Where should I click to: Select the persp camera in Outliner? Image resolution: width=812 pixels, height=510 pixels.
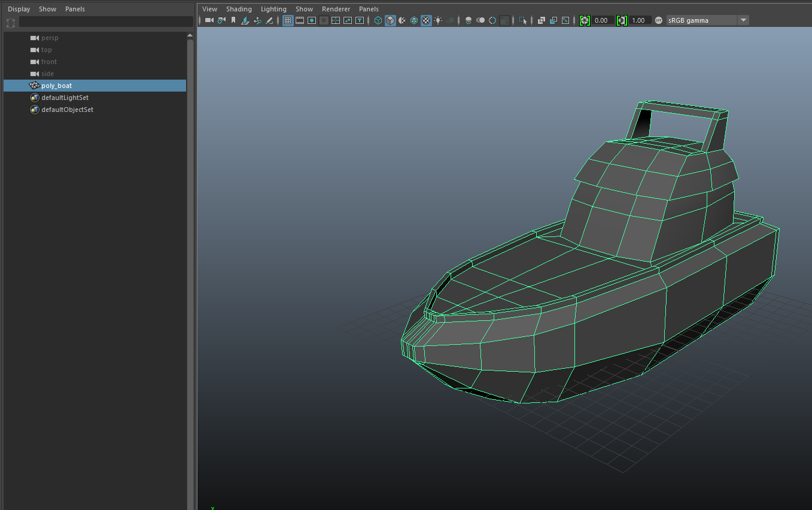pos(50,38)
